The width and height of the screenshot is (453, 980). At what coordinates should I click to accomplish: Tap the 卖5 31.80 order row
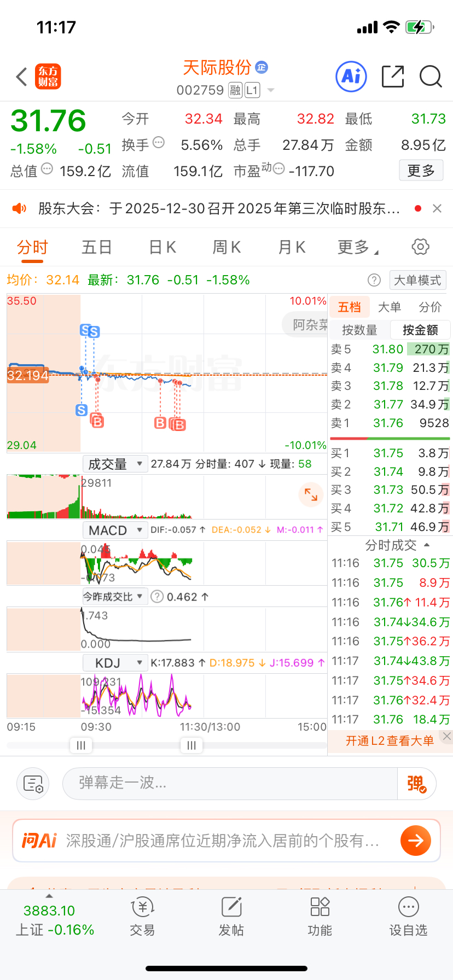point(390,349)
